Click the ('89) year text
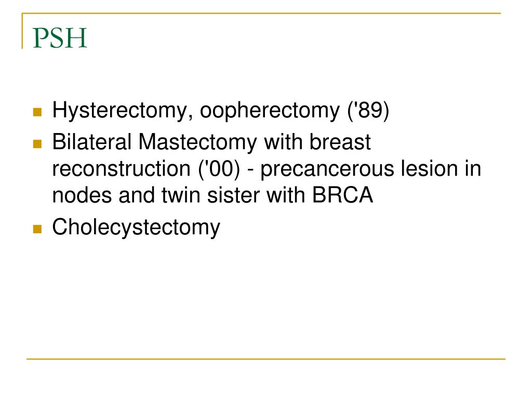This screenshot has height=399, width=532. click(368, 110)
